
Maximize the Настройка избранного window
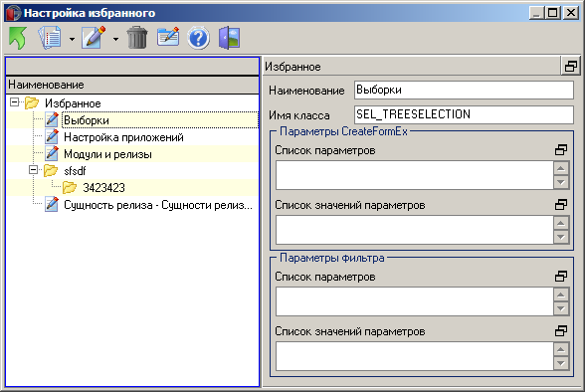pos(553,13)
